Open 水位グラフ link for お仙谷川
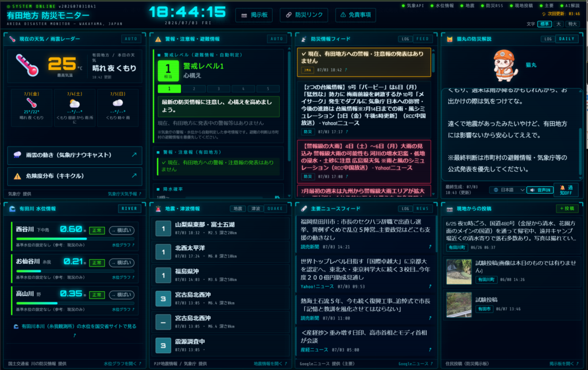This screenshot has width=588, height=370. point(123,277)
